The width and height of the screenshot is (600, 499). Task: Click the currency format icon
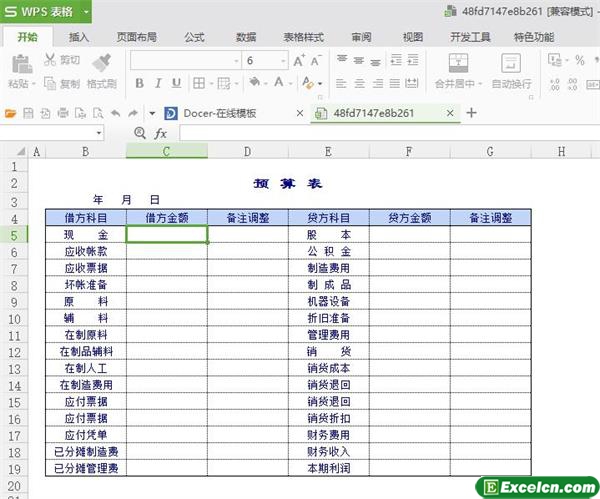point(554,60)
